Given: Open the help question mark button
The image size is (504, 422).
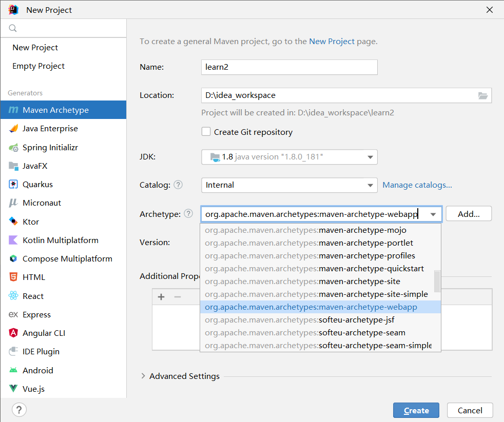Looking at the screenshot, I should click(19, 410).
